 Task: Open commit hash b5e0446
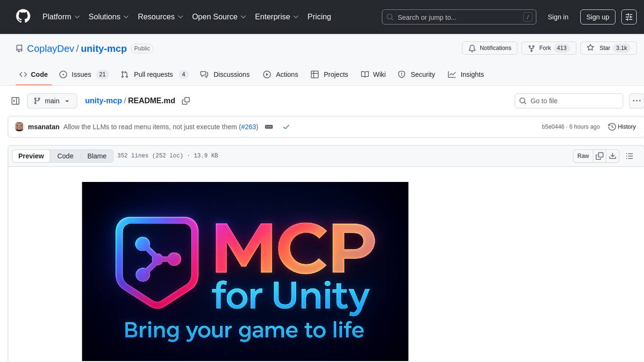click(x=553, y=127)
